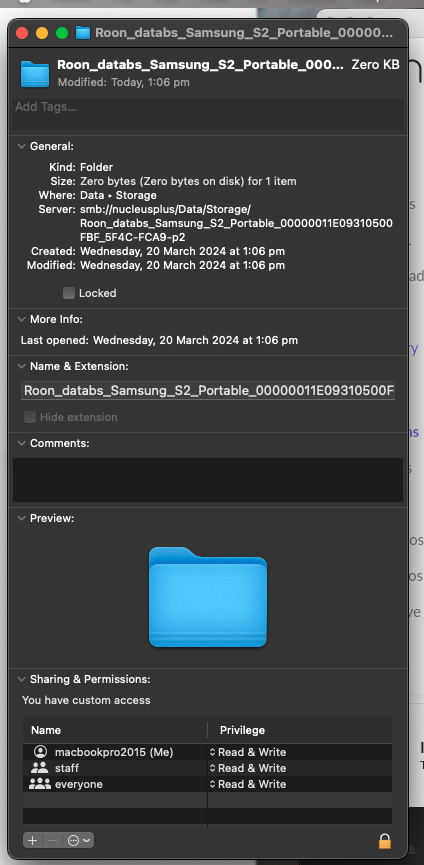Viewport: 424px width, 865px height.
Task: Change privilege for everyone
Action: click(x=248, y=784)
